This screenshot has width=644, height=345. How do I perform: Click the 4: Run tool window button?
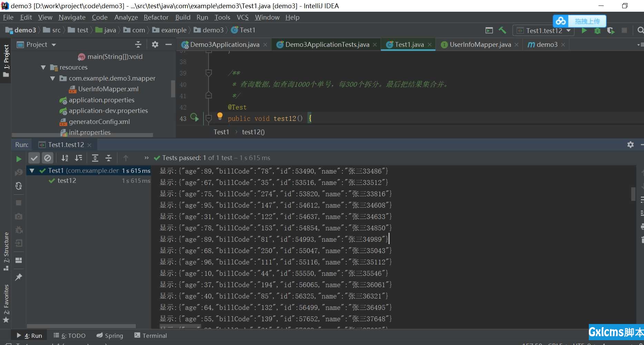pyautogui.click(x=30, y=335)
